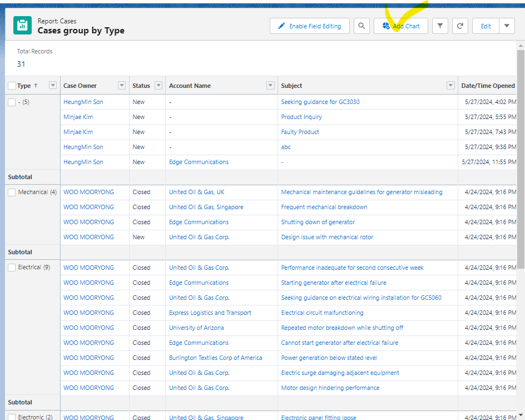Open Power generation below stated level case
Viewport: 525px width, 420px height.
329,358
